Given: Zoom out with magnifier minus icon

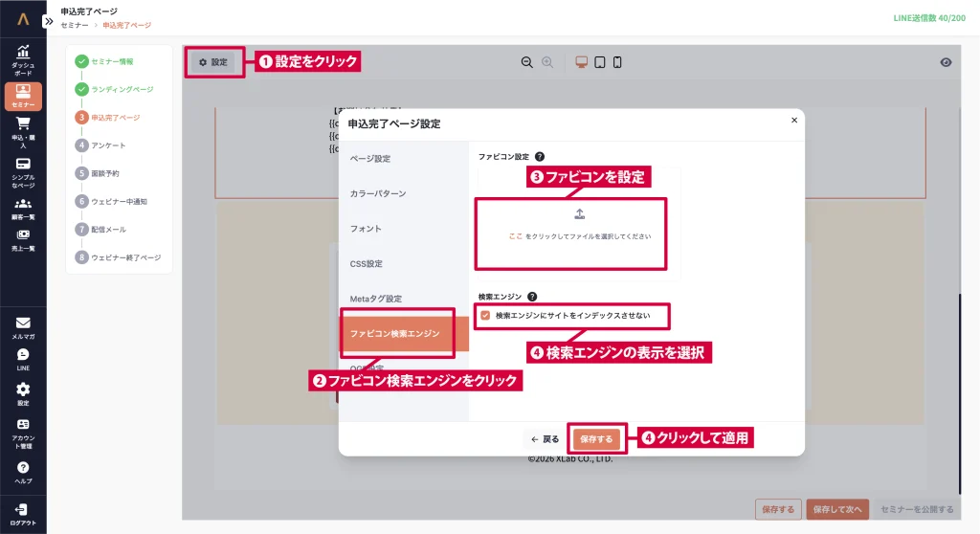Looking at the screenshot, I should 526,62.
